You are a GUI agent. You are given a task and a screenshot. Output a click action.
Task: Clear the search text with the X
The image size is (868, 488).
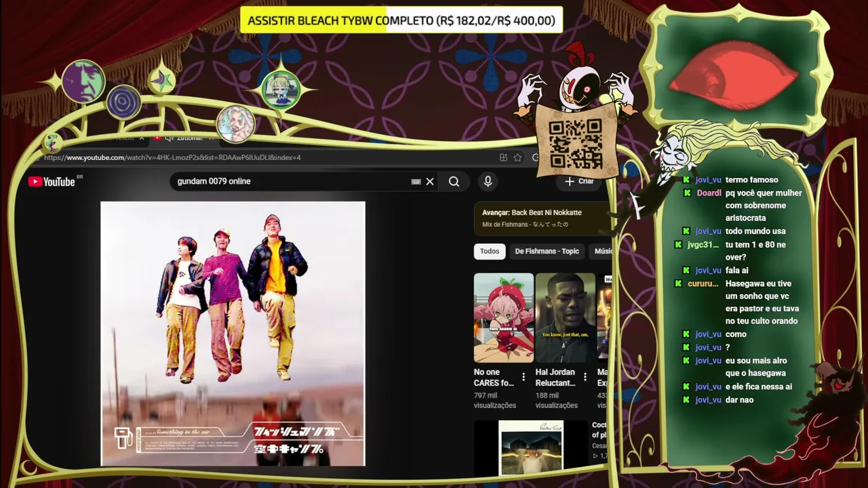point(430,182)
